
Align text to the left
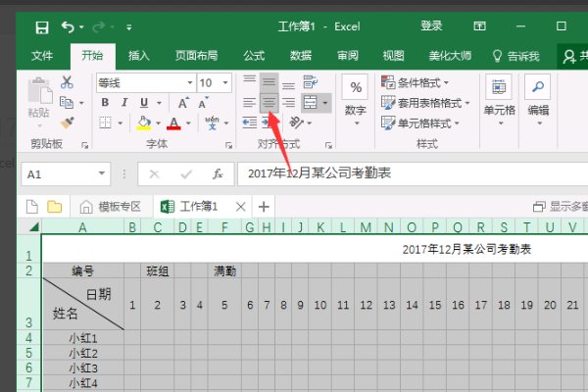tap(249, 102)
